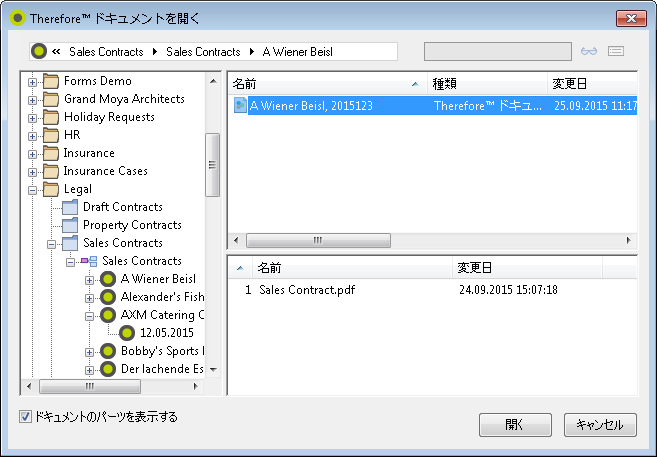This screenshot has height=457, width=657.
Task: Click tree horizontal scrollbar thumb
Action: point(90,386)
